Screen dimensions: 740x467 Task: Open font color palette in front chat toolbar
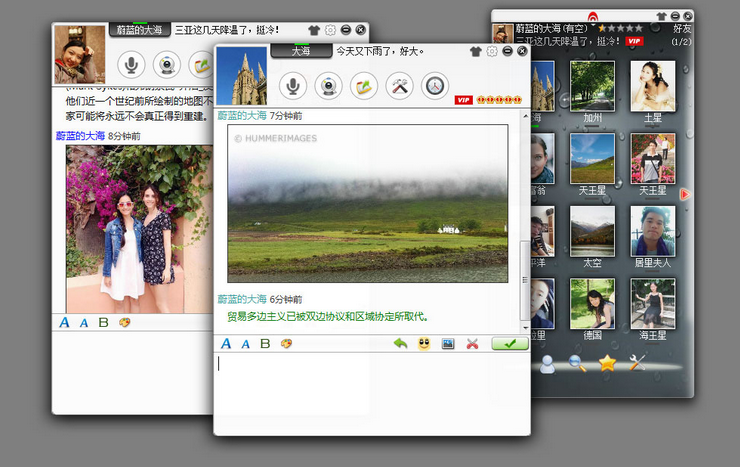pos(286,344)
